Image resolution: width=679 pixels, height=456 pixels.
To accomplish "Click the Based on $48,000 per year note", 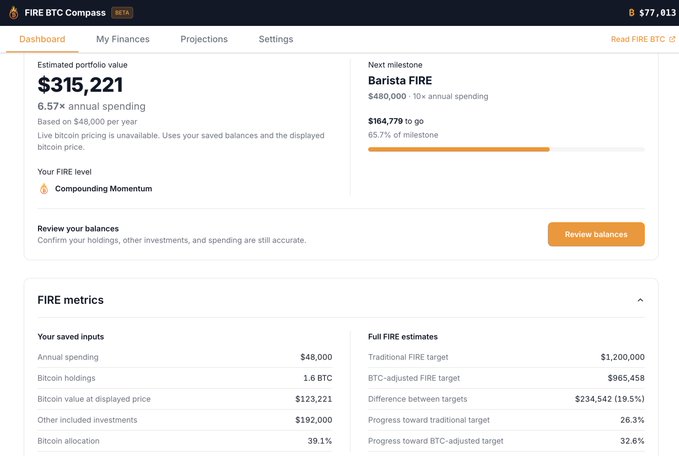I will 87,122.
